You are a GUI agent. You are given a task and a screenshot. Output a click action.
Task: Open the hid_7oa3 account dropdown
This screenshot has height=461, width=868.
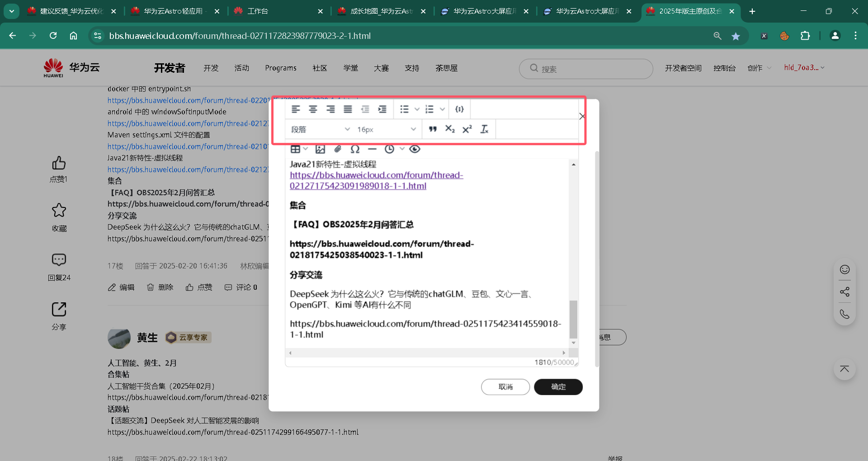(804, 67)
